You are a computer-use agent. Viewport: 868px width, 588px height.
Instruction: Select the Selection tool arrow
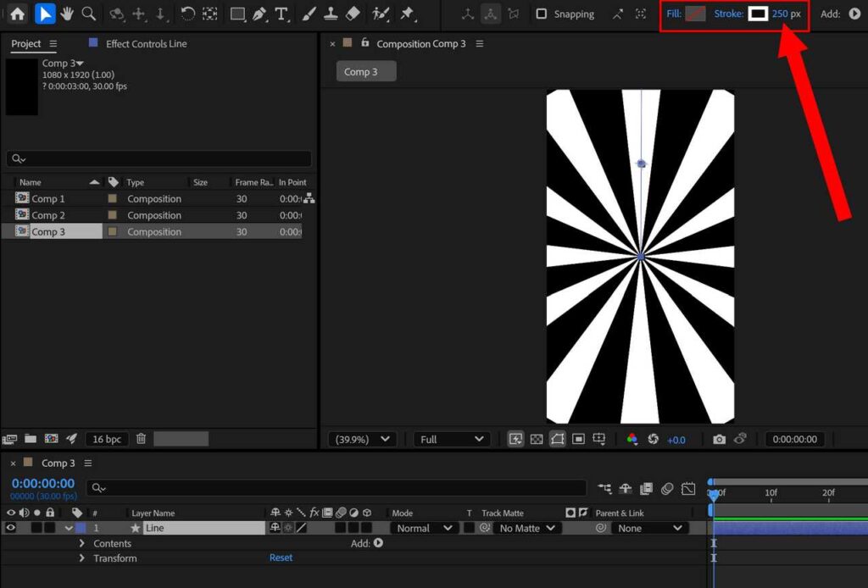(45, 14)
